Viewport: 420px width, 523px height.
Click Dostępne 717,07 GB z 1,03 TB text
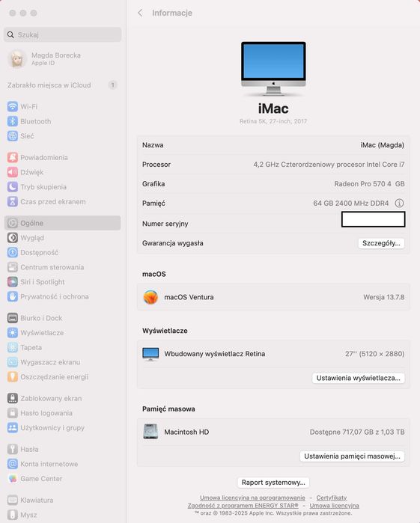pos(357,432)
